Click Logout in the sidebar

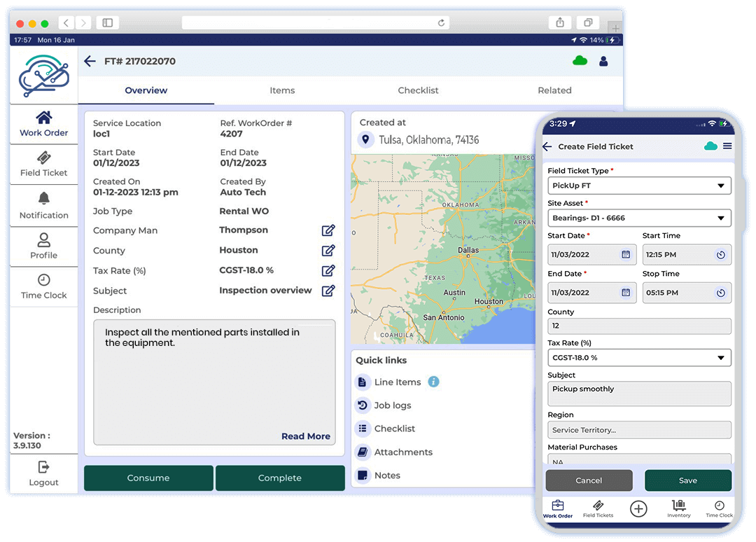44,474
